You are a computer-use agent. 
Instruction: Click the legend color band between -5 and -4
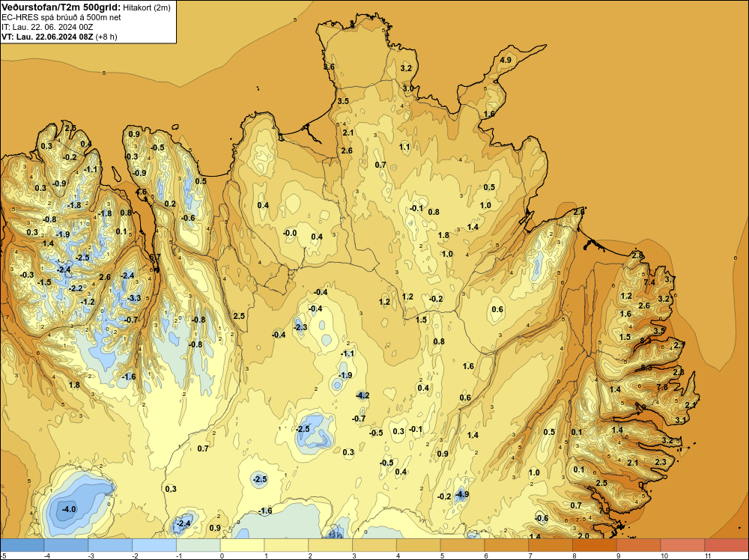[22, 545]
